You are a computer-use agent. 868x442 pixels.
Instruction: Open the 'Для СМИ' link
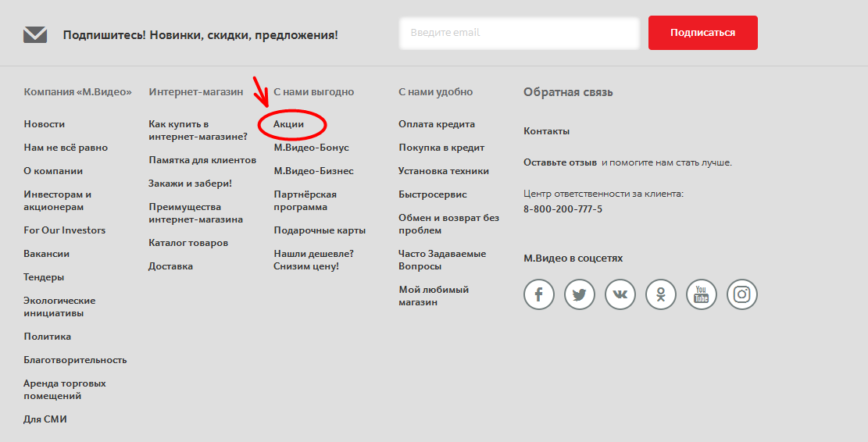pyautogui.click(x=45, y=419)
